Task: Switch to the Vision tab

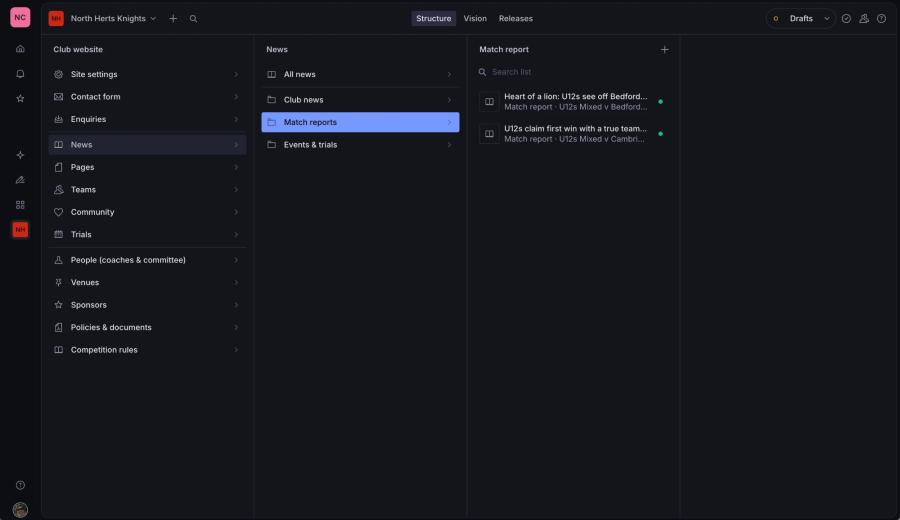Action: coord(475,18)
